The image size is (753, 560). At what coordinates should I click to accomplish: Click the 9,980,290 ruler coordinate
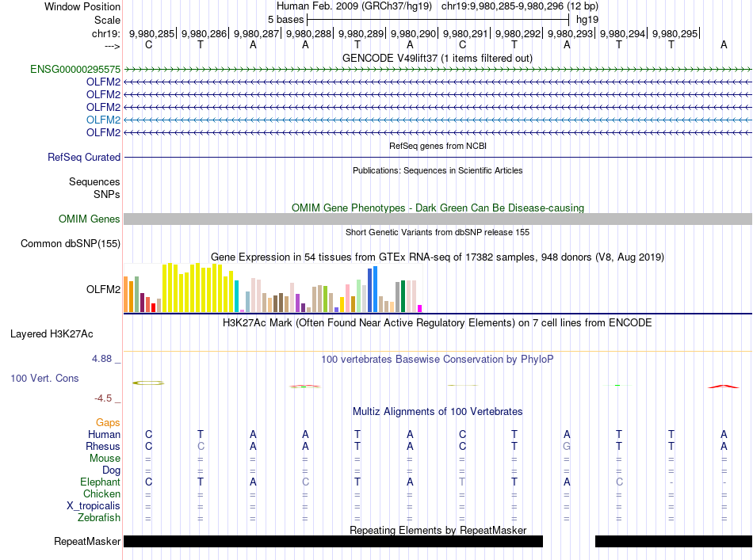[x=413, y=33]
